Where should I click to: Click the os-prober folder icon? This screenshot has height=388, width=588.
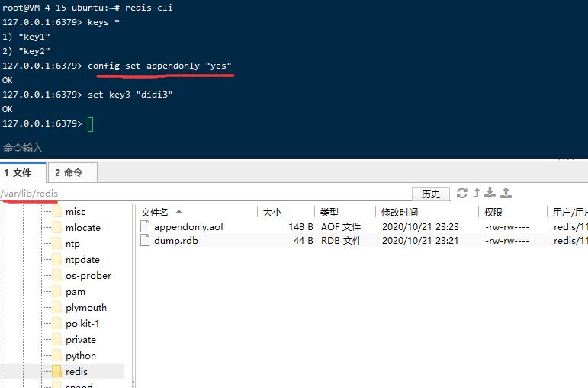(x=56, y=275)
